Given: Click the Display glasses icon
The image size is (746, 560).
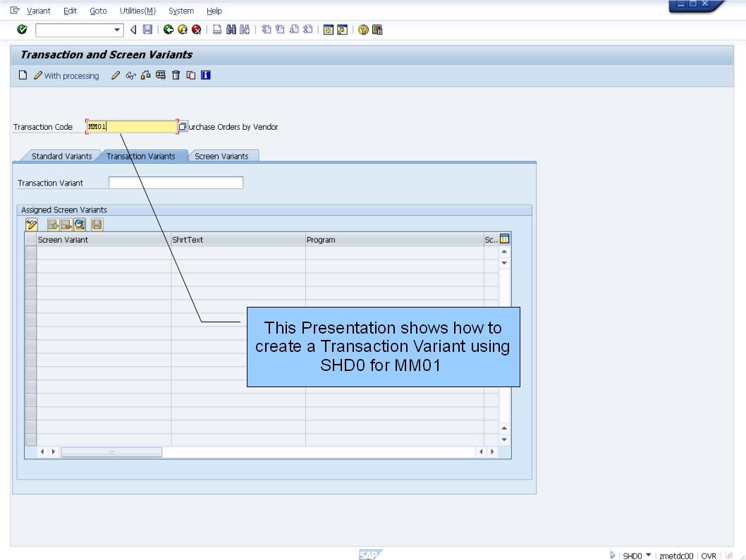Looking at the screenshot, I should [x=130, y=75].
